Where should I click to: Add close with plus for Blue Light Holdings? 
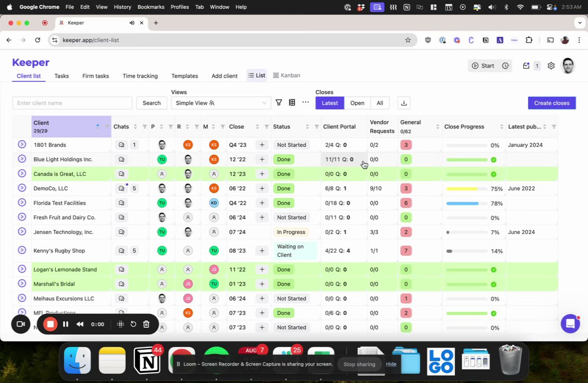(x=262, y=160)
